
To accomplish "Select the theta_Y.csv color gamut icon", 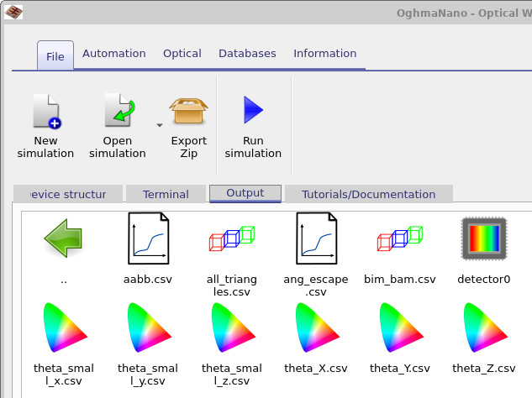I will click(402, 327).
